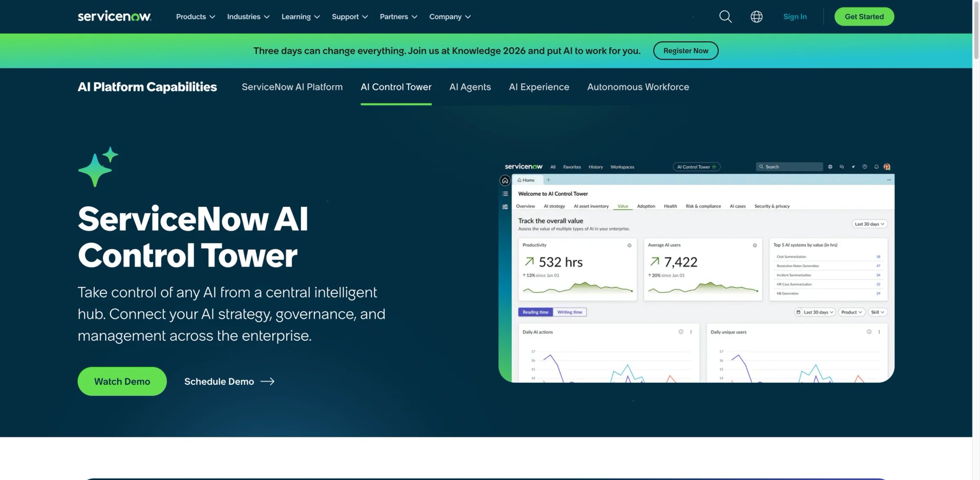
Task: Click the help question icon in dashboard header
Action: pos(865,167)
